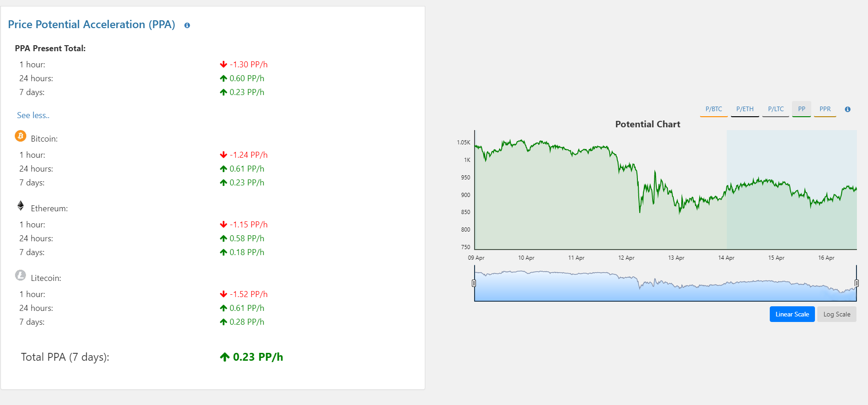The width and height of the screenshot is (868, 405).
Task: Click the PPA info icon beside the heading
Action: coord(187,25)
